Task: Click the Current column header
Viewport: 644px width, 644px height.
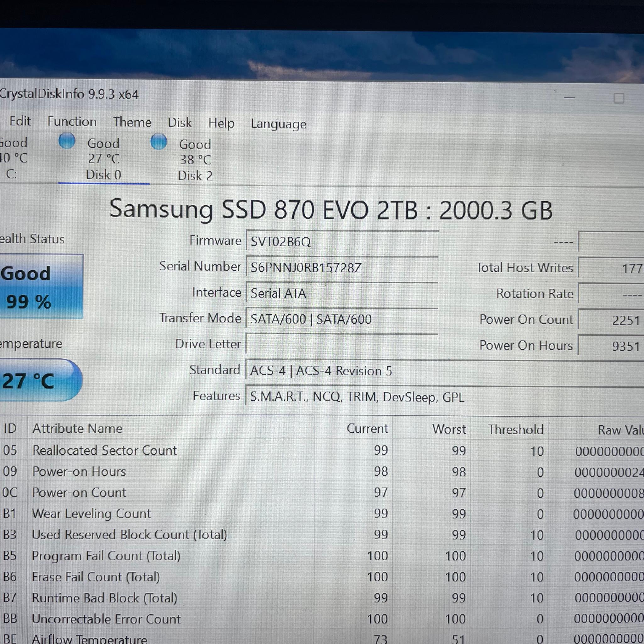Action: click(353, 429)
